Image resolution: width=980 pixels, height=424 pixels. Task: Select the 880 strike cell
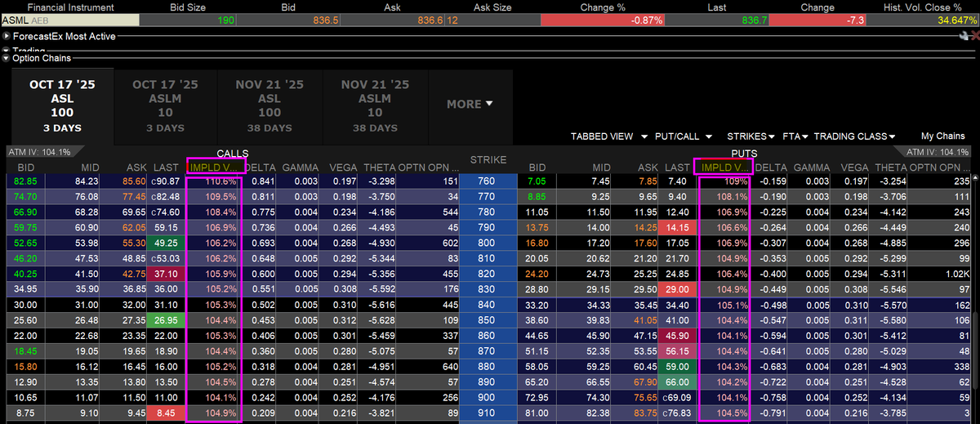tap(488, 367)
